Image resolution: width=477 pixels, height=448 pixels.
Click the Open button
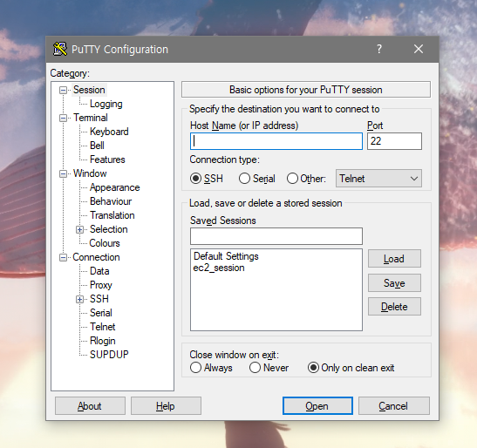(317, 406)
